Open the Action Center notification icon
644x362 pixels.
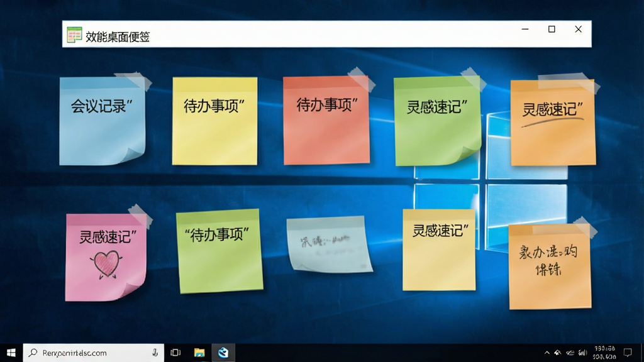[x=628, y=353]
